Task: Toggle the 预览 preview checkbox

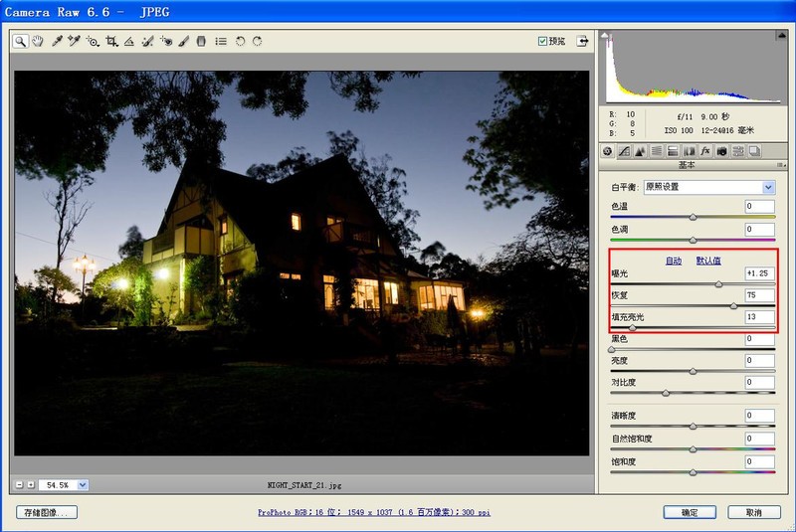Action: click(x=542, y=41)
